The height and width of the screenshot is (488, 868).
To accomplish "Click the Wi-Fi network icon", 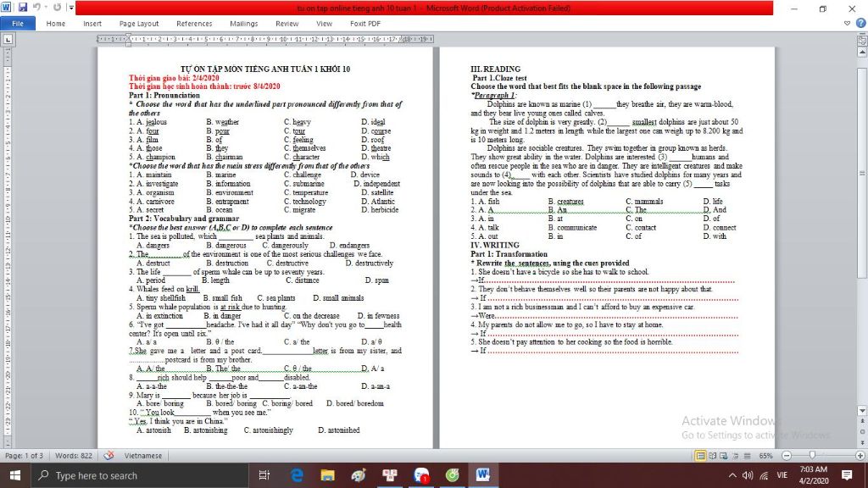I will point(764,475).
